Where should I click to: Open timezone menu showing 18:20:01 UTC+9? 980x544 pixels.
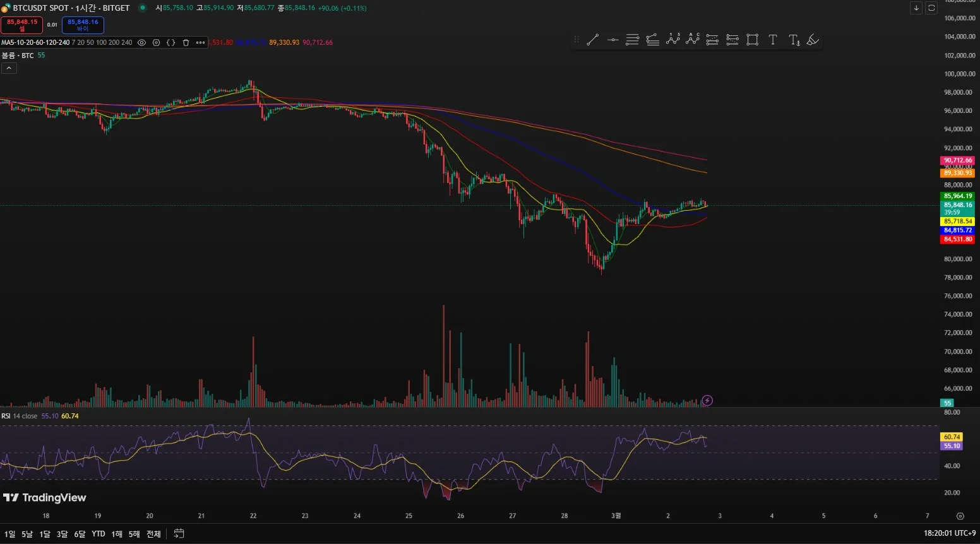click(950, 533)
